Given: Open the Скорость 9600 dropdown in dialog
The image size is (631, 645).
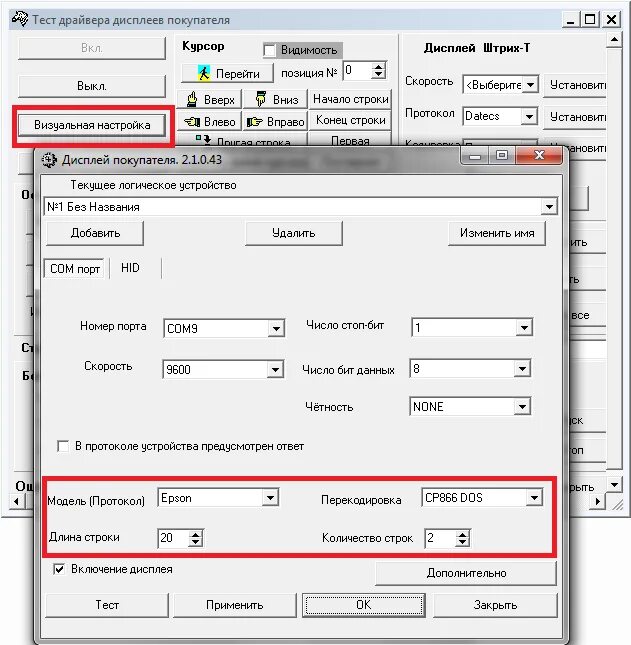Looking at the screenshot, I should coord(275,369).
